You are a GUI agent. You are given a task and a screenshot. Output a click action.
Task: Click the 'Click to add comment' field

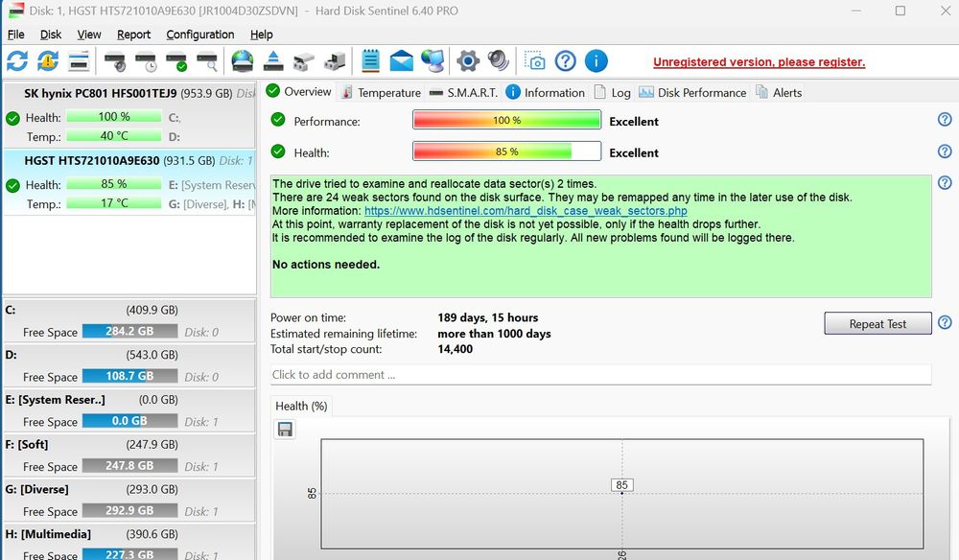click(x=600, y=375)
